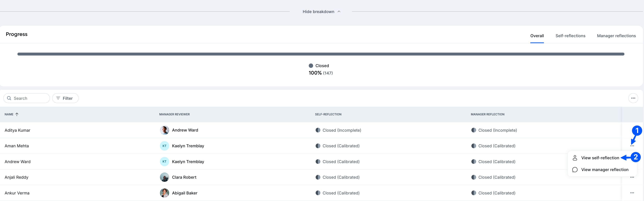Collapse the Hide breakdown section
Screen dimensions: 644x201
tap(321, 11)
